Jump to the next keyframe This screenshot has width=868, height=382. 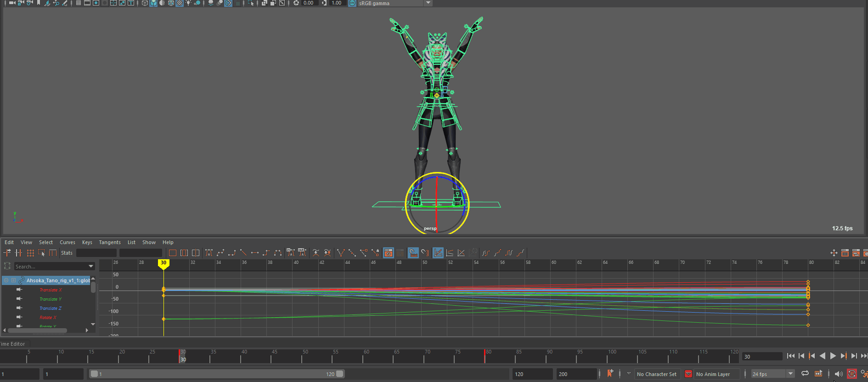tap(843, 356)
